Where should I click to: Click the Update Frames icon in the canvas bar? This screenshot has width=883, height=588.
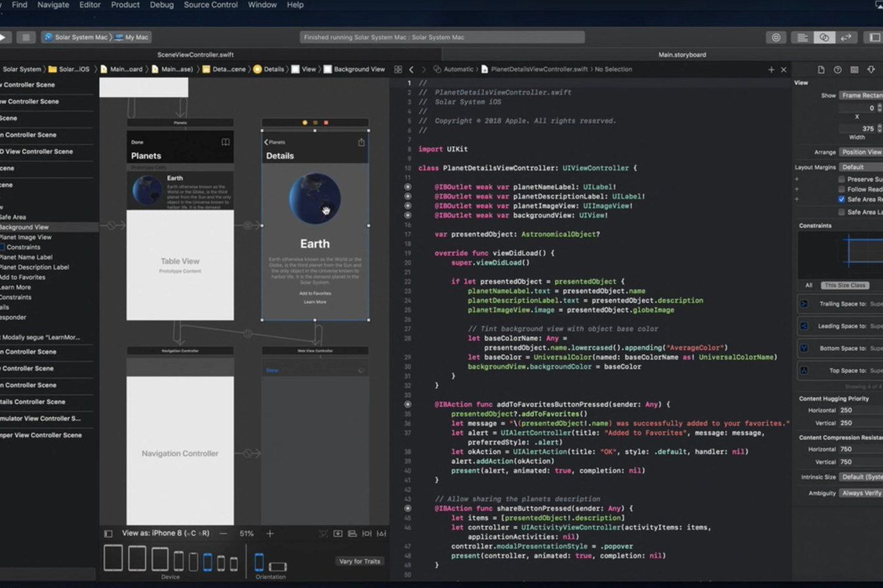(322, 533)
